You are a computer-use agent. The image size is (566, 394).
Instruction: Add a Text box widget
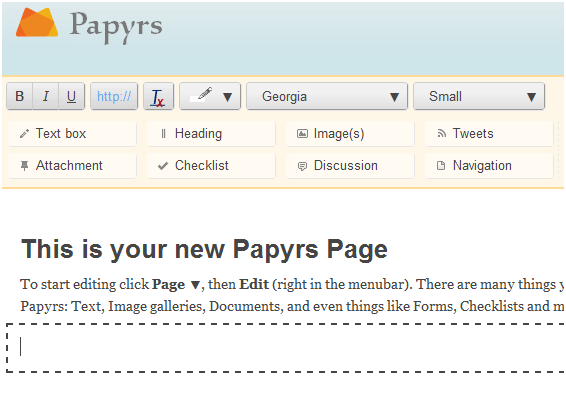[72, 134]
